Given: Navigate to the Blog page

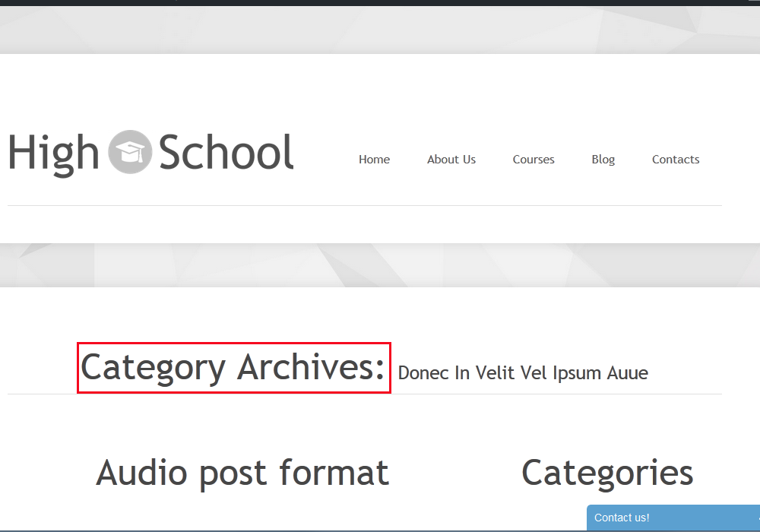Looking at the screenshot, I should pos(603,160).
